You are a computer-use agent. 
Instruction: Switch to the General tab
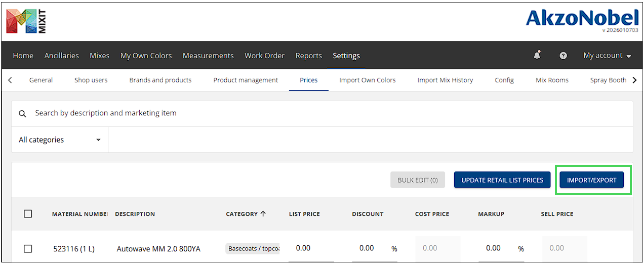(41, 80)
